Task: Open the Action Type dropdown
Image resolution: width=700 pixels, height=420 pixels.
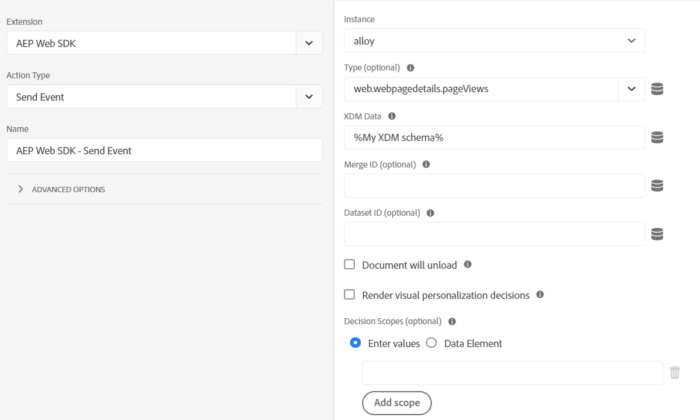Action: tap(309, 96)
